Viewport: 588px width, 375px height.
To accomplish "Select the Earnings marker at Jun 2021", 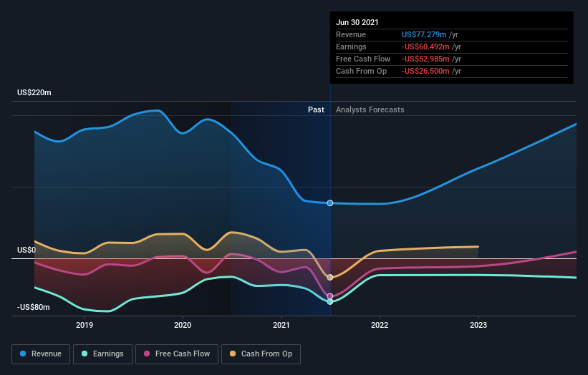I will pyautogui.click(x=330, y=301).
